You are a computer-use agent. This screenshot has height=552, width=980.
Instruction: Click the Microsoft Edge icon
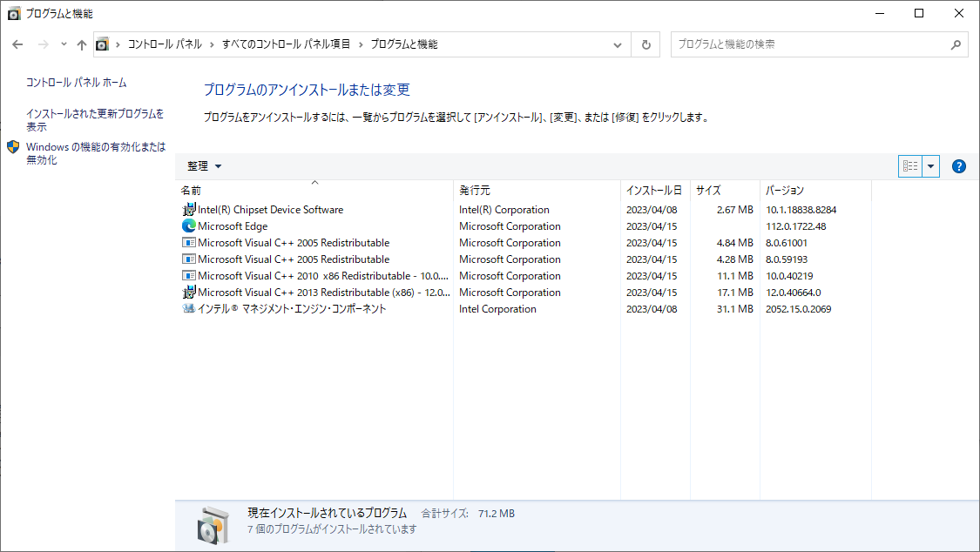[189, 226]
